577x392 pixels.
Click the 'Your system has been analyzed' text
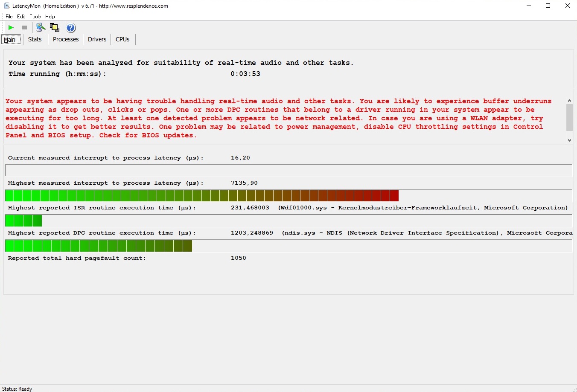pyautogui.click(x=181, y=63)
